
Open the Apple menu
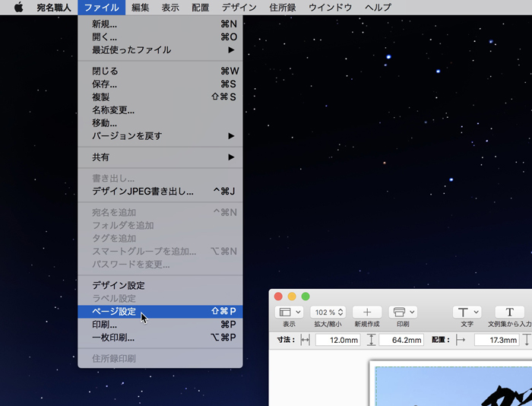point(18,8)
